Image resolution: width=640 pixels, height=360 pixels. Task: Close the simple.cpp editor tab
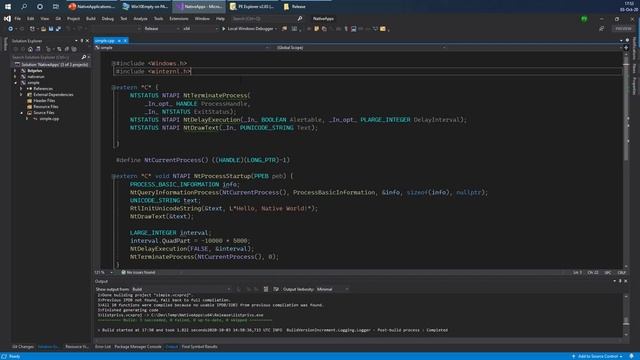(125, 41)
